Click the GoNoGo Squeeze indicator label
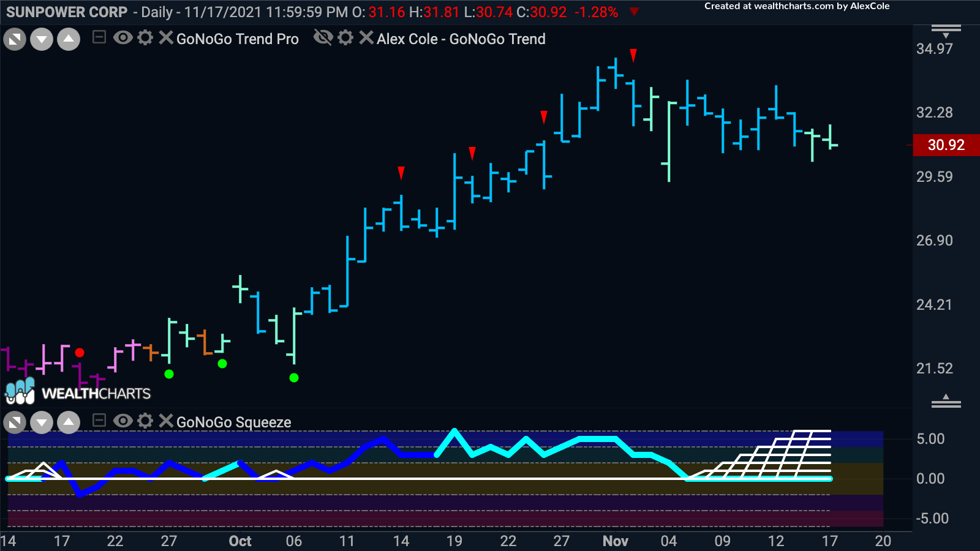980x551 pixels. click(233, 422)
